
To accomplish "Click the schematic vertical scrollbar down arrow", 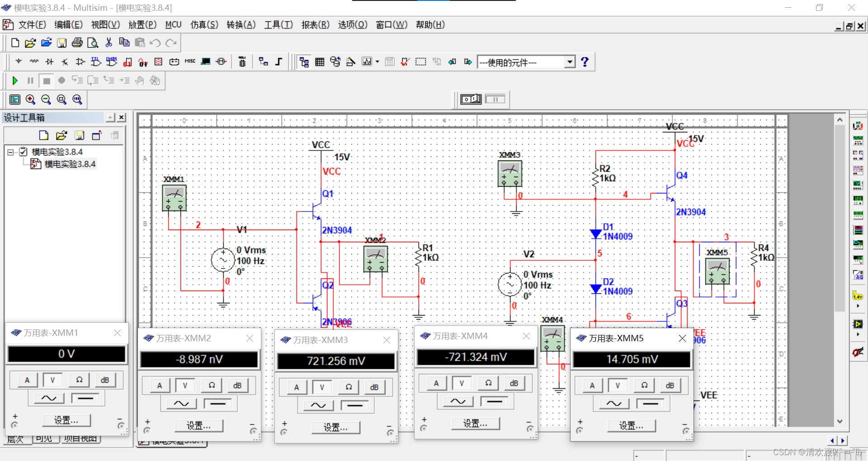I will coord(840,421).
